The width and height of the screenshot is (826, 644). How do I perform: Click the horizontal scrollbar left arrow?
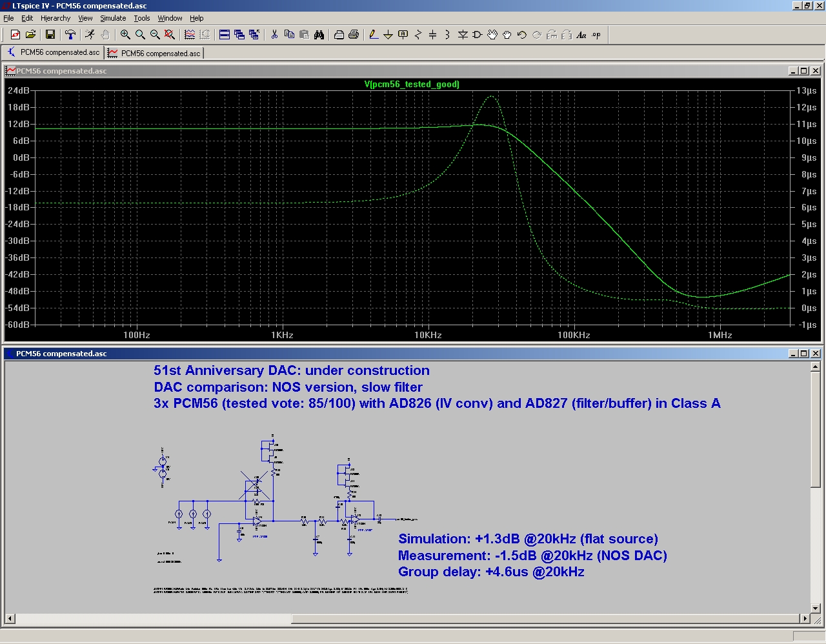pyautogui.click(x=9, y=618)
